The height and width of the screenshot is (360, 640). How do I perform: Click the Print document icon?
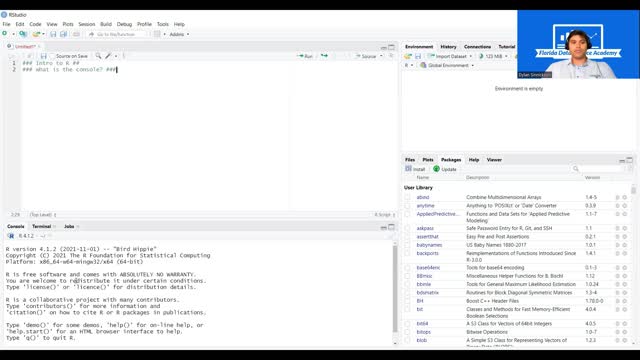click(76, 34)
